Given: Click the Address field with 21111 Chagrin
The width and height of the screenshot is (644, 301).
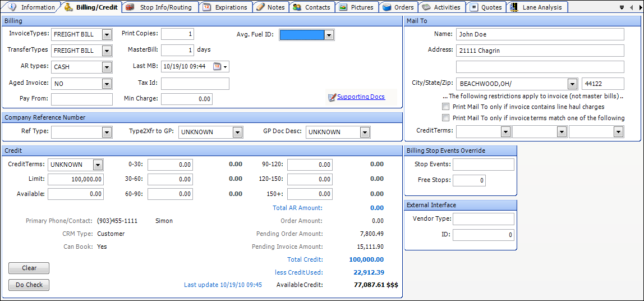Looking at the screenshot, I should click(540, 51).
